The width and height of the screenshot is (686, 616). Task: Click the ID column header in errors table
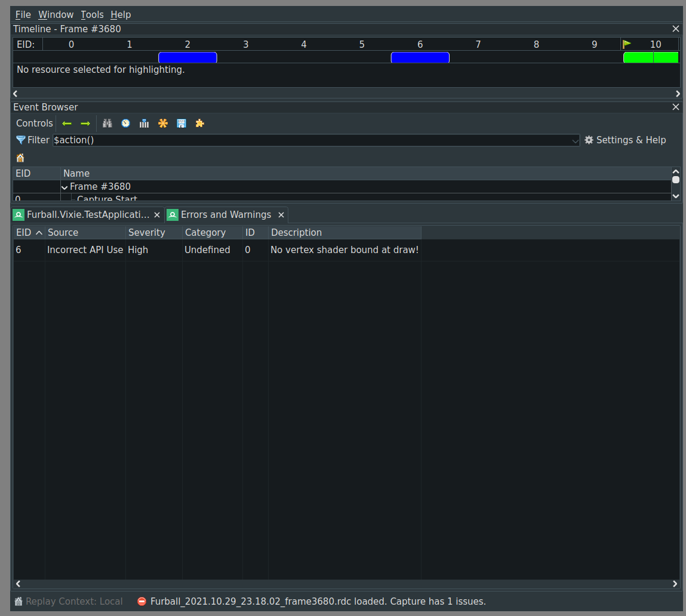pos(256,233)
